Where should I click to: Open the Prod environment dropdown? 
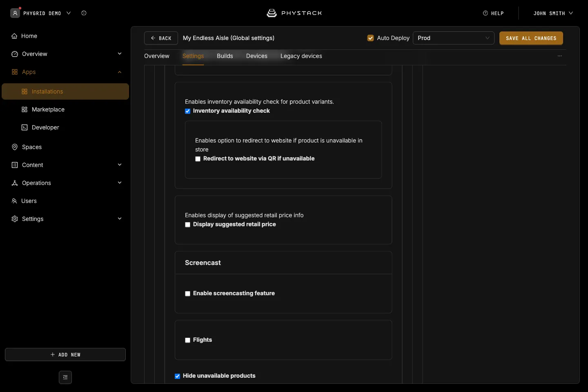454,38
